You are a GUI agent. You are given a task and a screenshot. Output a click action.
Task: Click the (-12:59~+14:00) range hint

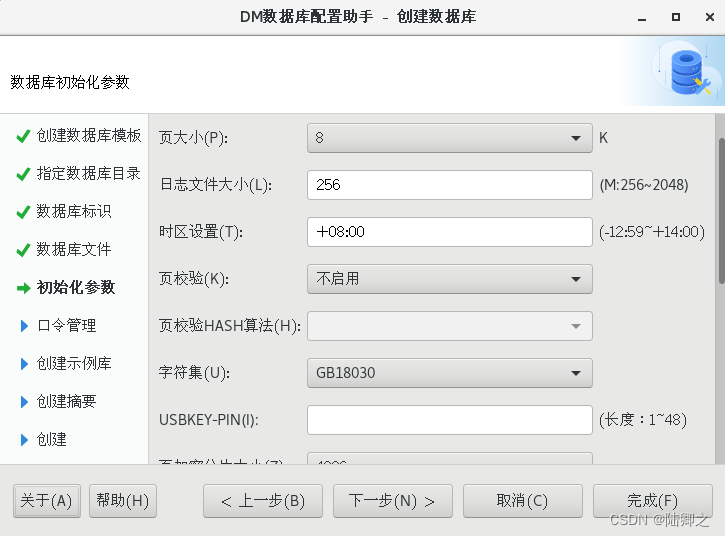tap(652, 232)
